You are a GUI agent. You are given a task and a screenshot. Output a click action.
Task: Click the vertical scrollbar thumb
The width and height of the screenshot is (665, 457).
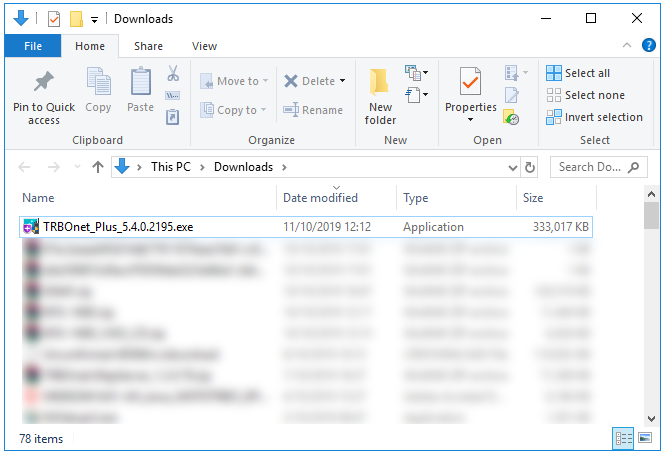651,214
